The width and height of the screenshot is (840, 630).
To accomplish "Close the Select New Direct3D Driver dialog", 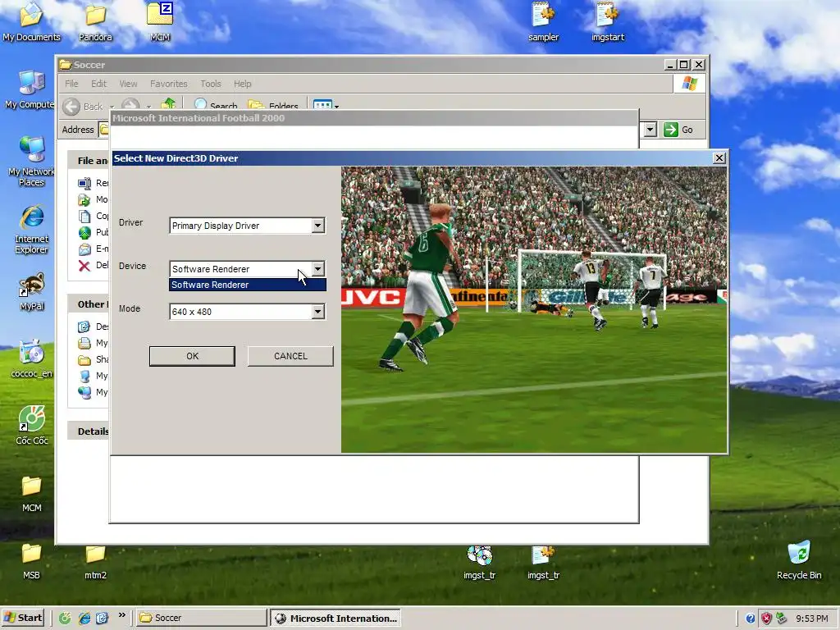I will pyautogui.click(x=719, y=158).
